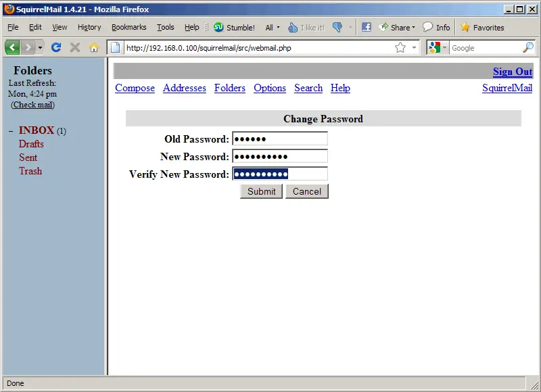Open the Search link

click(308, 88)
